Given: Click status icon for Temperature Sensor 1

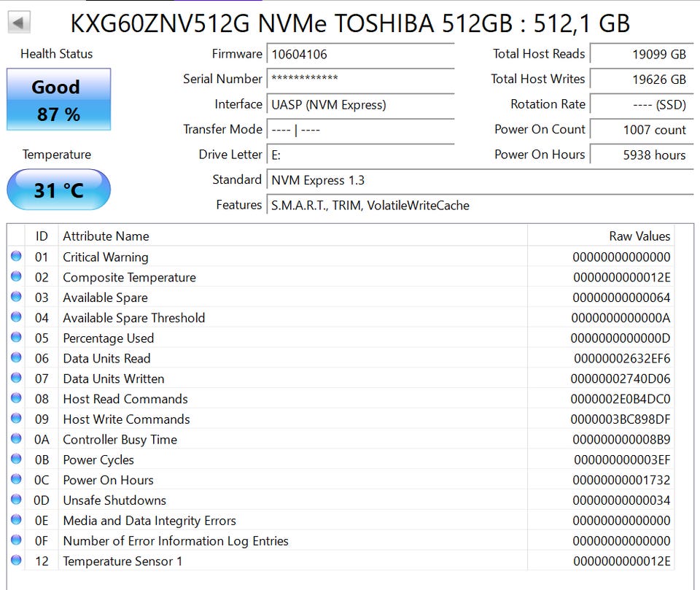Looking at the screenshot, I should click(16, 561).
